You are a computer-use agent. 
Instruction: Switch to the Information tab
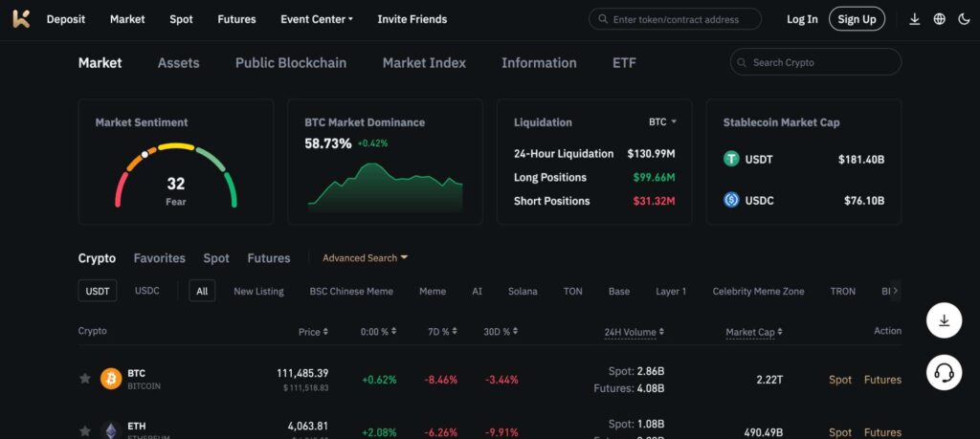[539, 63]
